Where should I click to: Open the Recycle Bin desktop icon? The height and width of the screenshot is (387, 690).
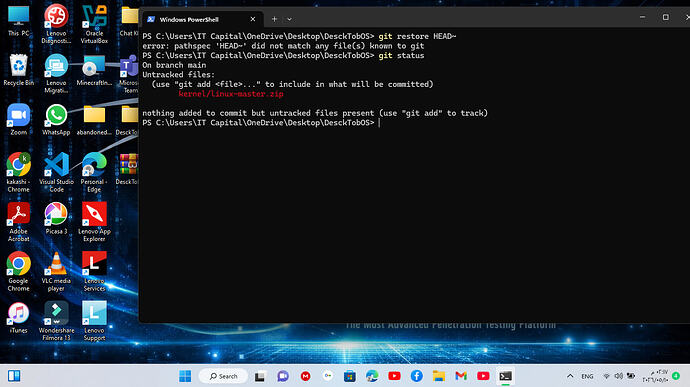coord(18,70)
